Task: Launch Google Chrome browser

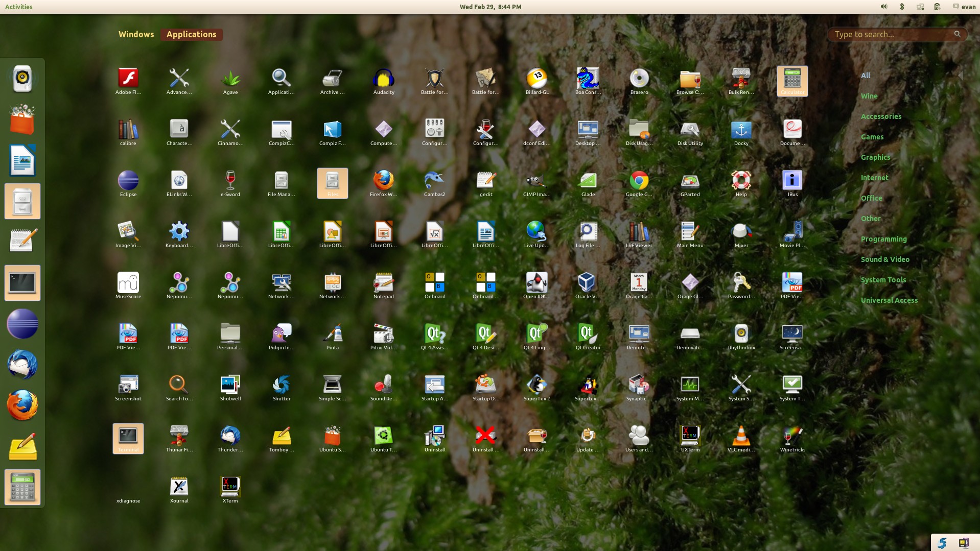Action: [x=639, y=183]
